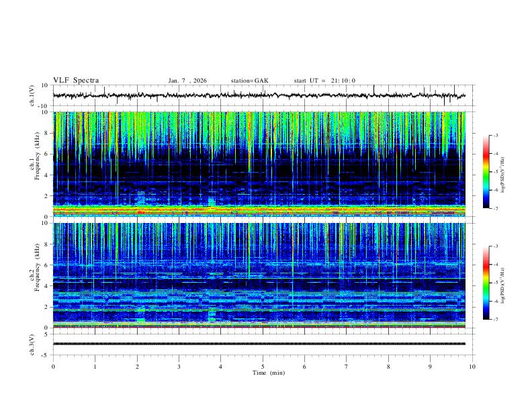Click the '-7' tick on ch.2 colorbar
Viewport: 532px width, 411px height.
(x=496, y=320)
